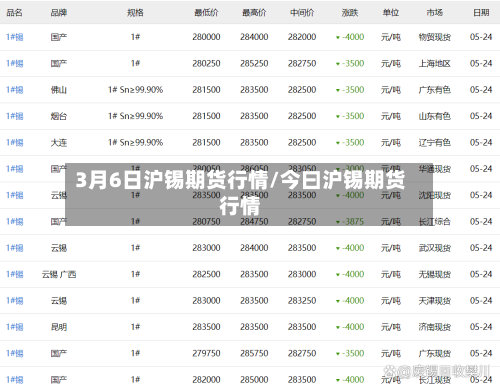Click the 单位 column header
Viewport: 500px width, 389px height.
[x=391, y=13]
